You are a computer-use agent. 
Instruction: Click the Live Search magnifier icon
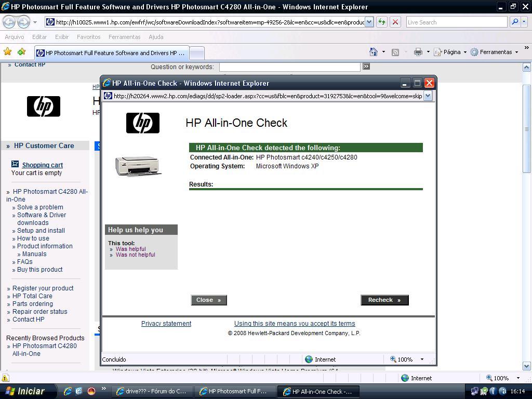pyautogui.click(x=515, y=22)
